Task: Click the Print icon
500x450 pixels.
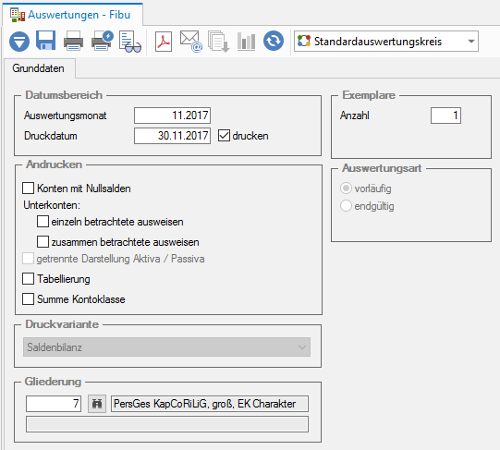Action: [73, 41]
